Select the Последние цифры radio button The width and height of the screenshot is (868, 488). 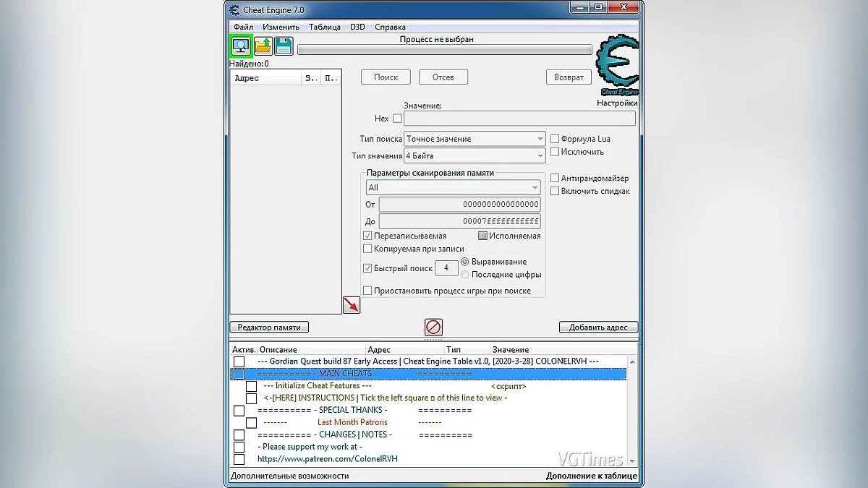pyautogui.click(x=465, y=275)
